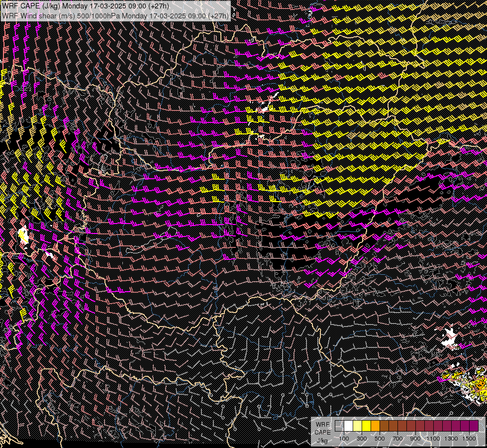Click the WRF Wind shear 500/1000hPa title line
487x448 pixels.
point(115,15)
